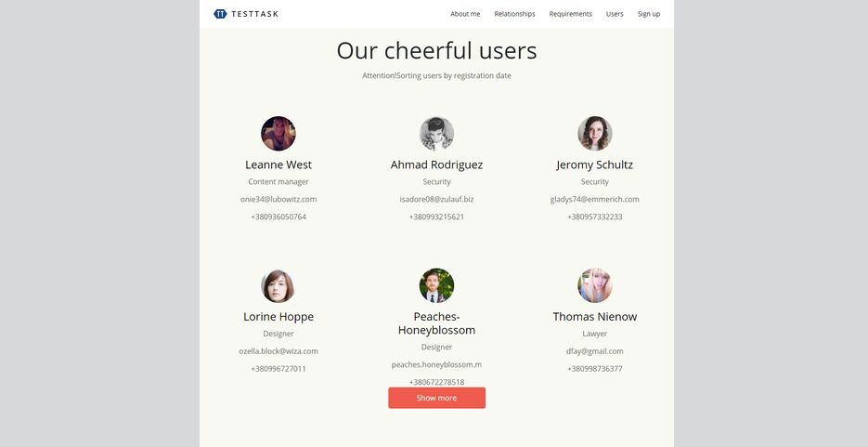Open the Users menu item
Viewport: 868px width, 447px height.
tap(615, 14)
